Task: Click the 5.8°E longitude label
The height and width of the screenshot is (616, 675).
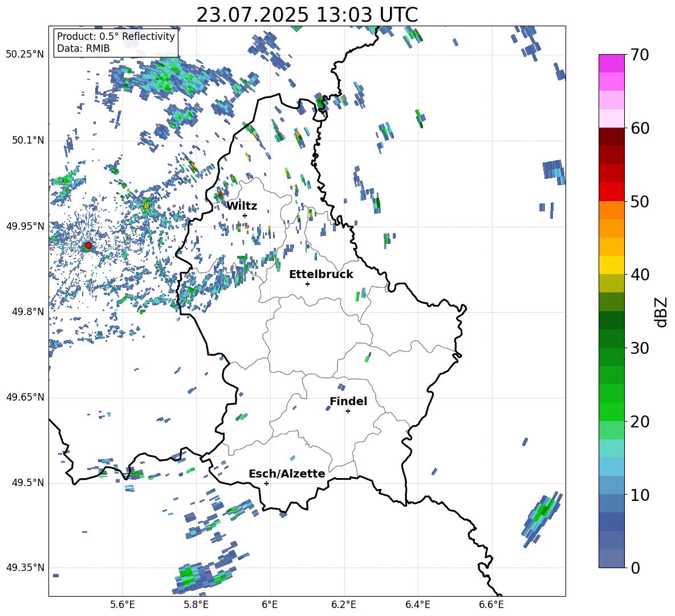Action: [196, 605]
